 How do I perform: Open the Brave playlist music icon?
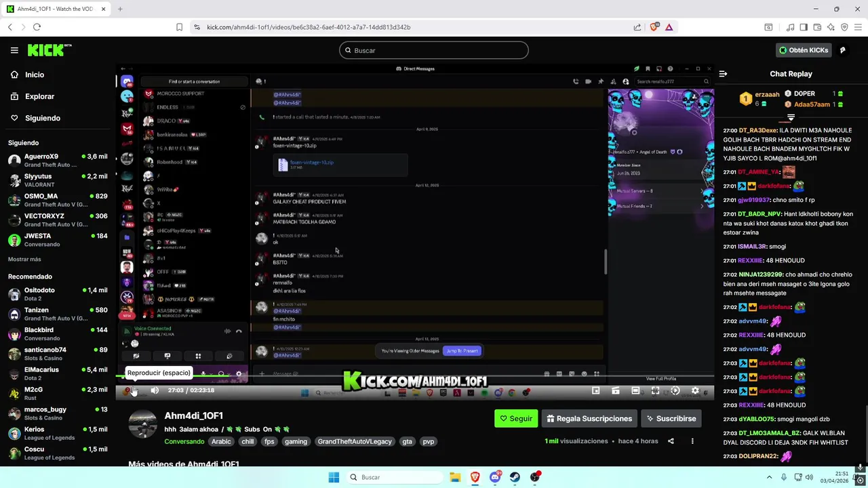pyautogui.click(x=790, y=27)
